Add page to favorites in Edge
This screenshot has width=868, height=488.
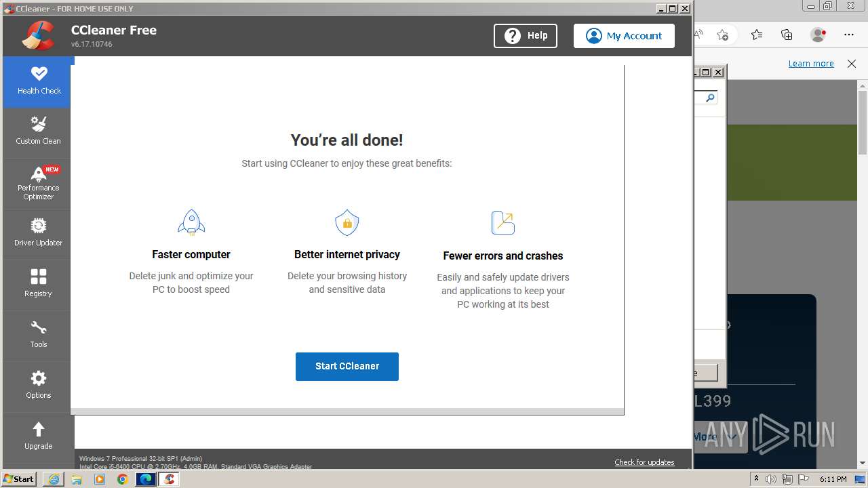click(x=723, y=35)
